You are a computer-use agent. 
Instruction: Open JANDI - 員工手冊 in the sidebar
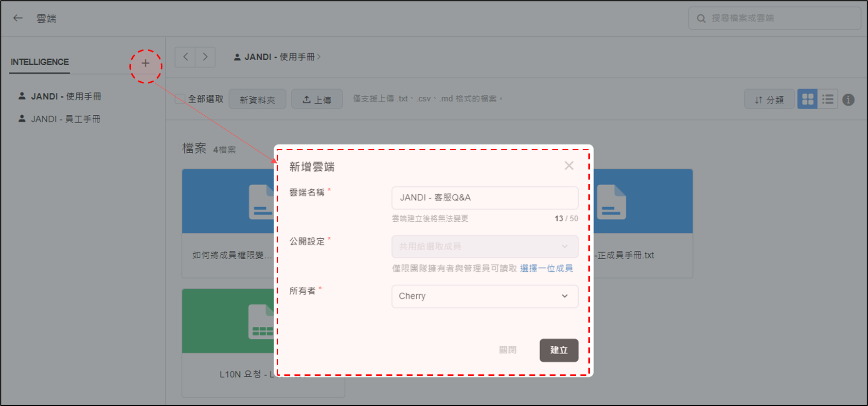coord(59,119)
